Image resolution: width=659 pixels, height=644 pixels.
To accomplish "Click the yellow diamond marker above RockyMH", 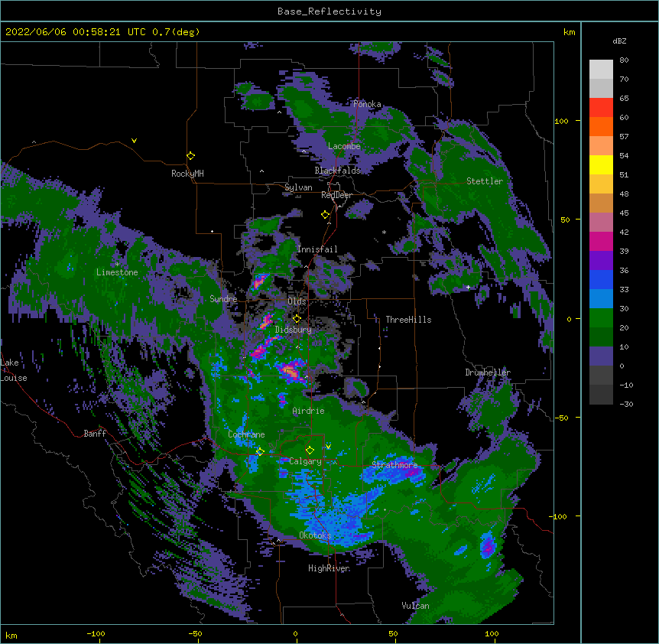I will click(x=190, y=156).
